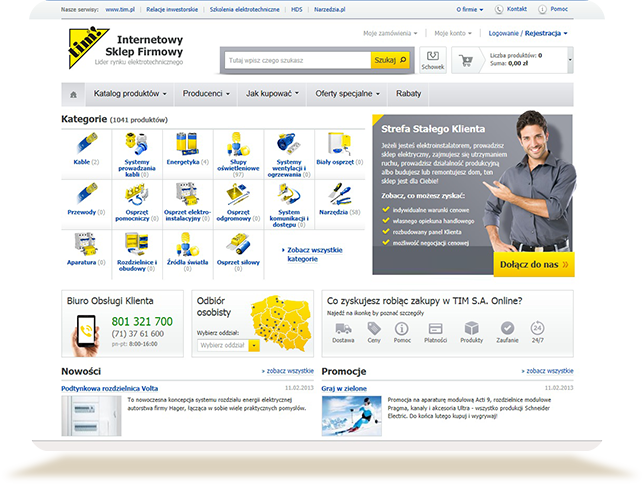
Task: Click the Zaufanie checkmark icon
Action: (x=507, y=328)
